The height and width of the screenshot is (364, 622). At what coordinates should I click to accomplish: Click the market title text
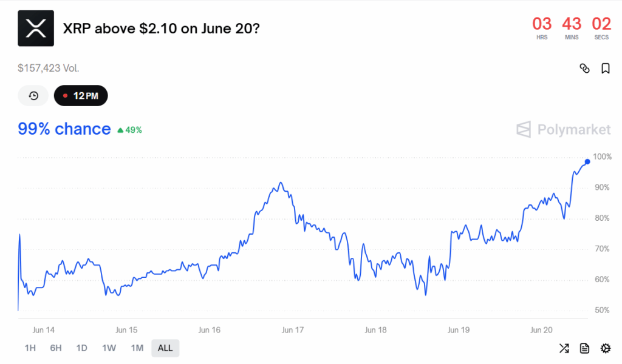tap(161, 29)
